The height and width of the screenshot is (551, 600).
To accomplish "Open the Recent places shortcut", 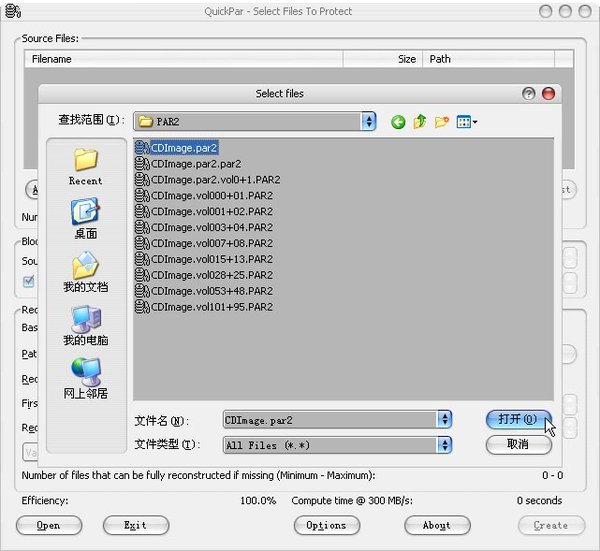I will (85, 167).
